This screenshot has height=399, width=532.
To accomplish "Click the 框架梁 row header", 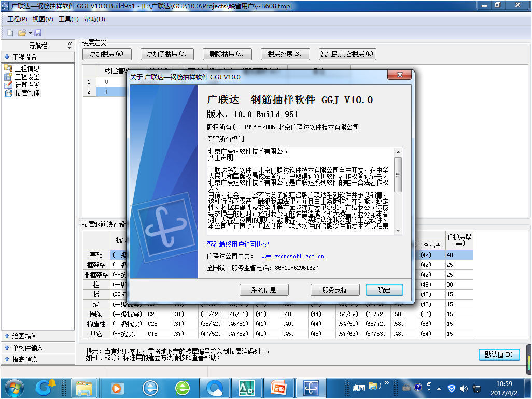I will [x=96, y=265].
